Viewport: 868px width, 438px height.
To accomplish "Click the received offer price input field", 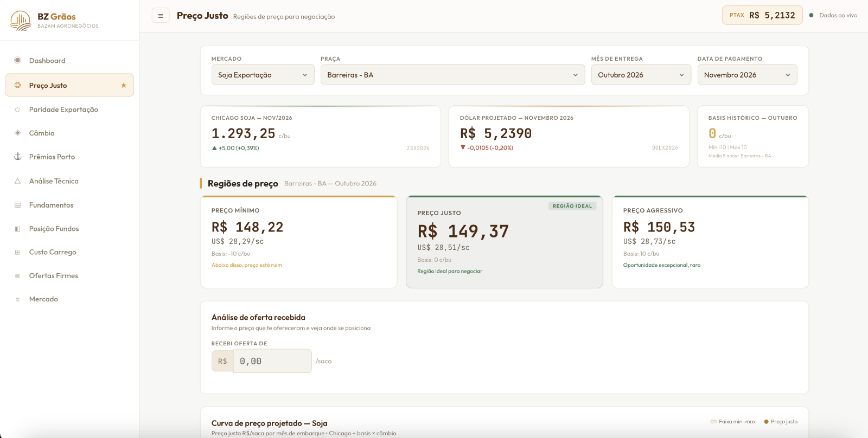I will click(x=272, y=361).
